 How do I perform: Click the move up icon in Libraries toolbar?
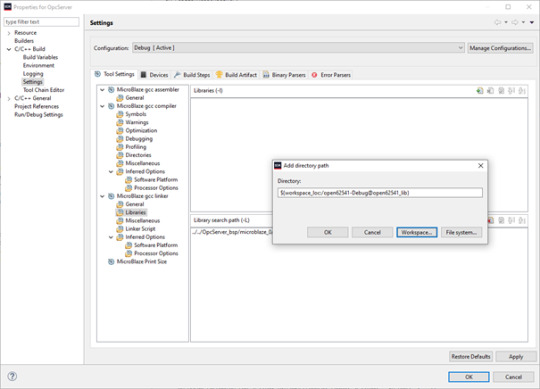[x=511, y=91]
